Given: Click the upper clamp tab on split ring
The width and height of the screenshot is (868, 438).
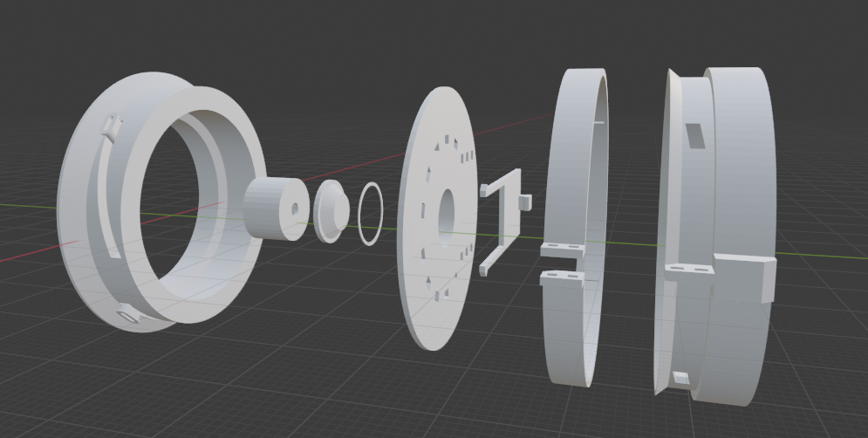Looking at the screenshot, I should point(562,250).
